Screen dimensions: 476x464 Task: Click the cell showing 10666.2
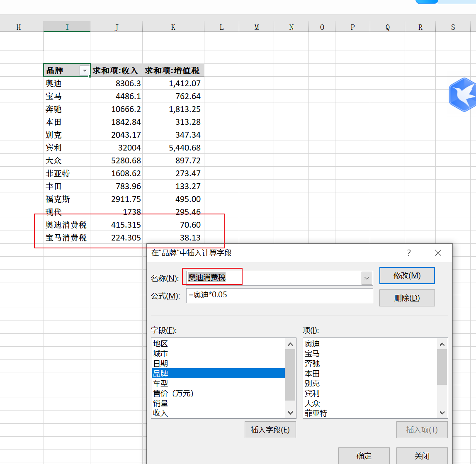click(x=116, y=109)
